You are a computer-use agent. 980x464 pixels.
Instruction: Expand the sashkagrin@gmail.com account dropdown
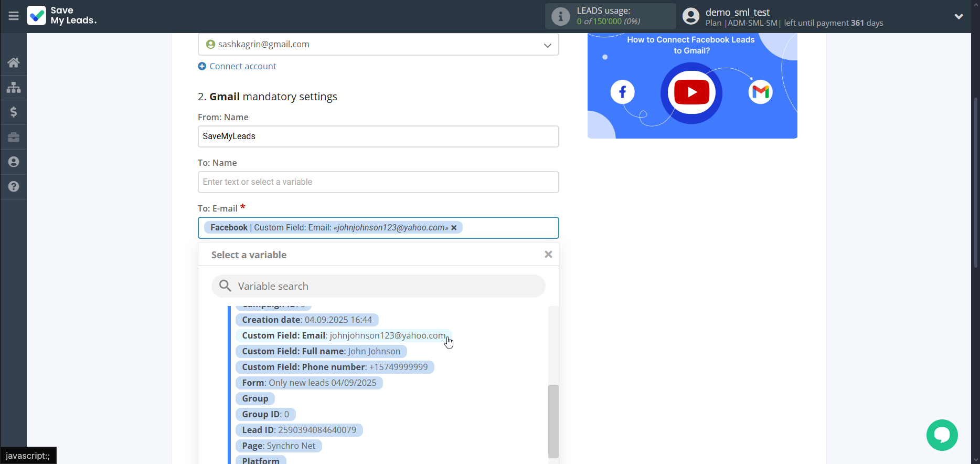(x=547, y=45)
